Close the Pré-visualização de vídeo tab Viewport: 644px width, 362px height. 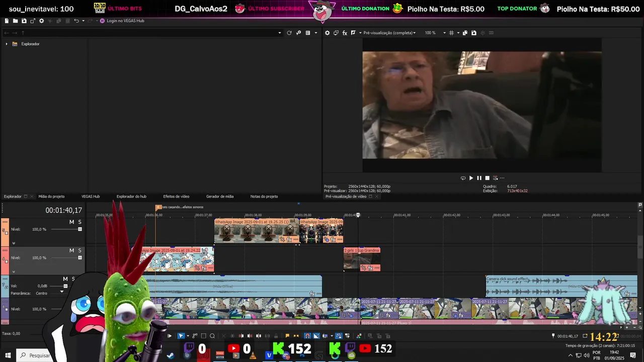click(376, 197)
